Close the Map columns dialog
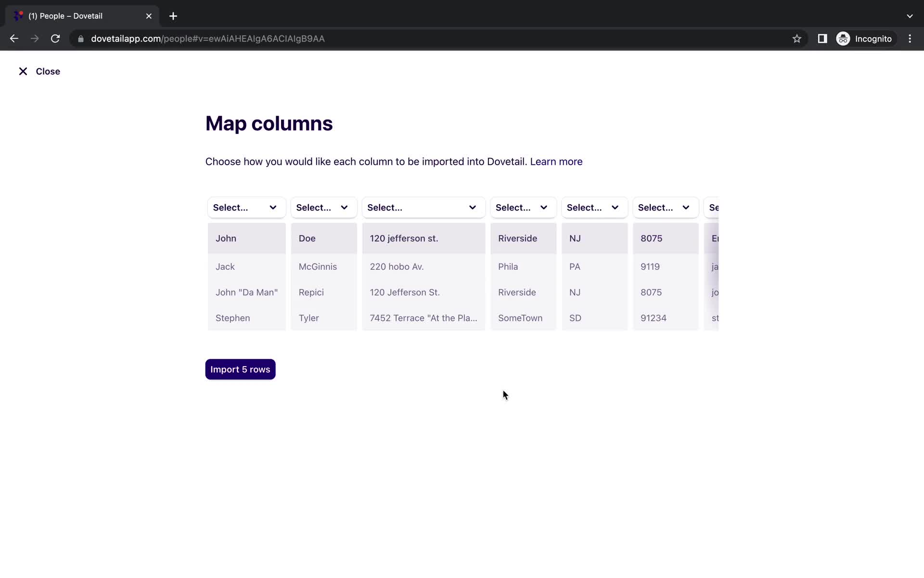Screen dimensions: 924x578 click(39, 71)
